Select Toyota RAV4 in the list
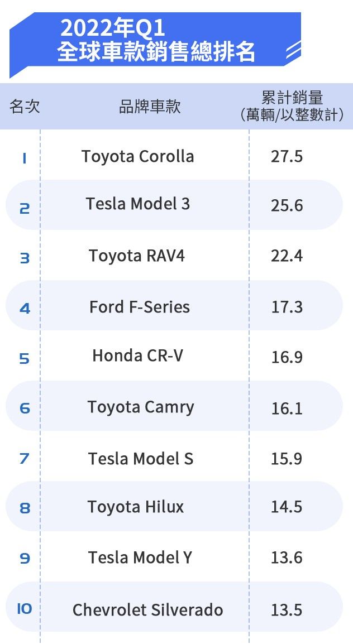This screenshot has height=644, width=353. 137,256
